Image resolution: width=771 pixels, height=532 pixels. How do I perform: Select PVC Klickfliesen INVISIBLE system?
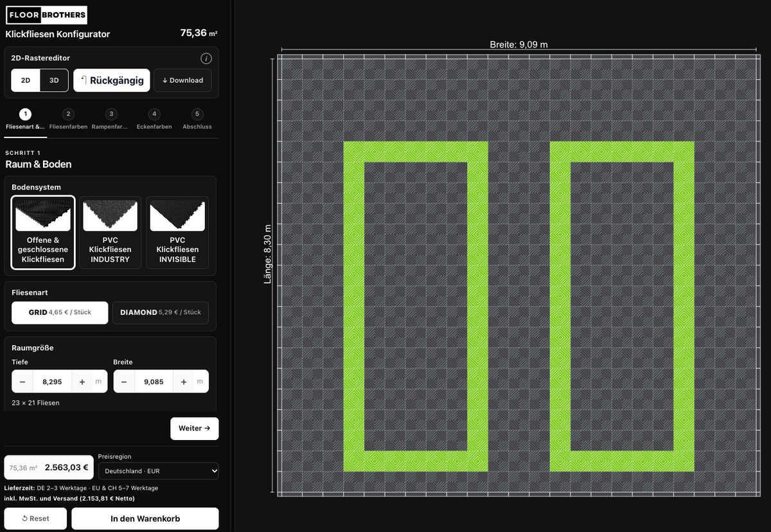(177, 233)
